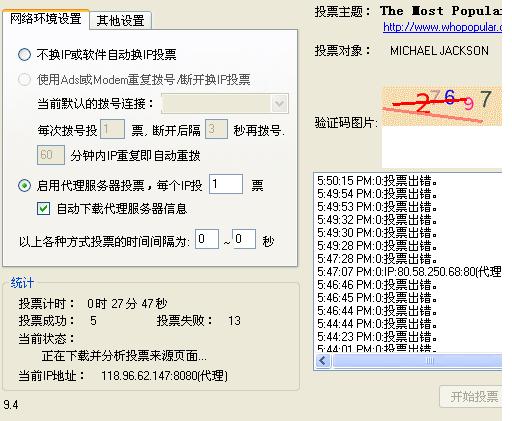
Task: Select the 网络环境设置 tab
Action: pyautogui.click(x=46, y=19)
